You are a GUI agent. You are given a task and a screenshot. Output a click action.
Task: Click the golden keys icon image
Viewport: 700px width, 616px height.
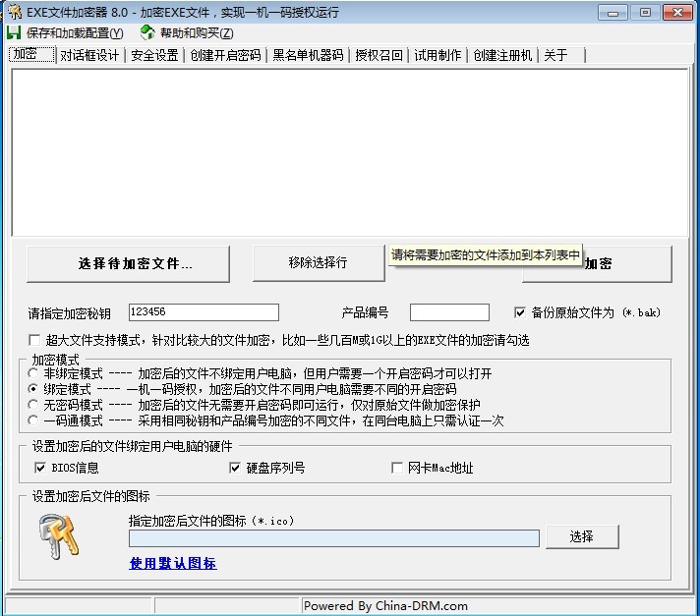(x=61, y=535)
